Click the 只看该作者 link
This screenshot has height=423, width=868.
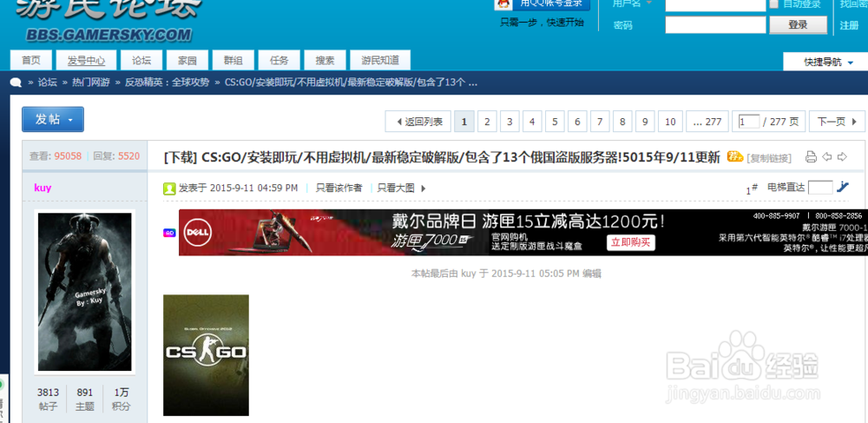339,188
